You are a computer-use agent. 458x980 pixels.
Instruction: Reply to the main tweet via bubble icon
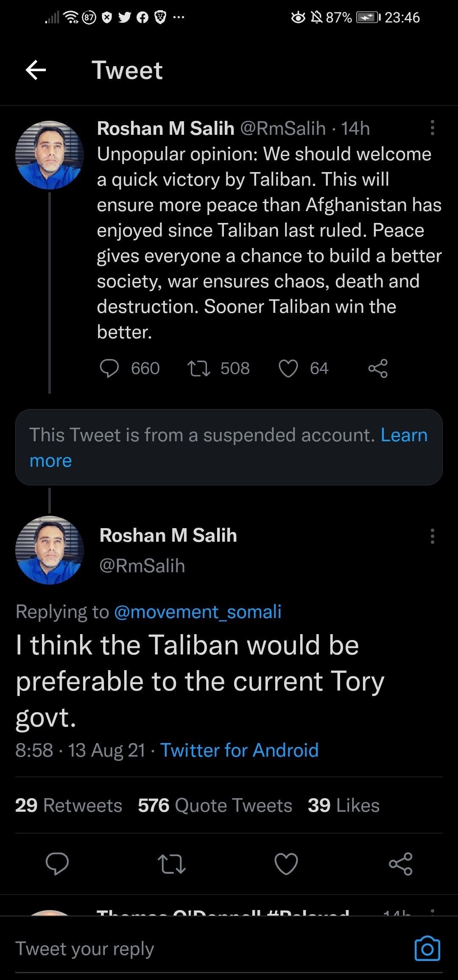(x=57, y=863)
